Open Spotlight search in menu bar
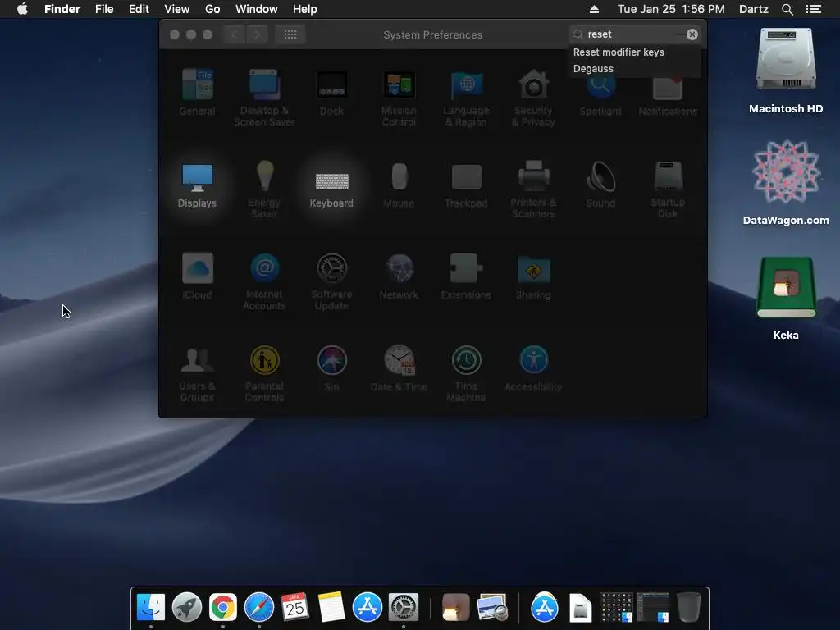The width and height of the screenshot is (840, 630). (787, 9)
